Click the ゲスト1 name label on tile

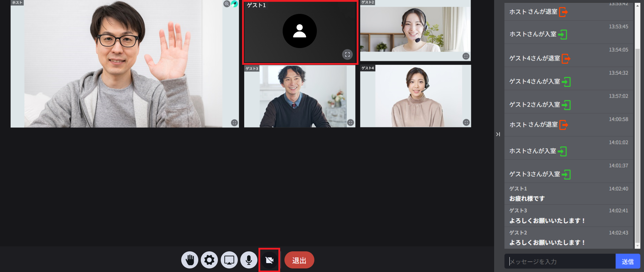point(256,5)
